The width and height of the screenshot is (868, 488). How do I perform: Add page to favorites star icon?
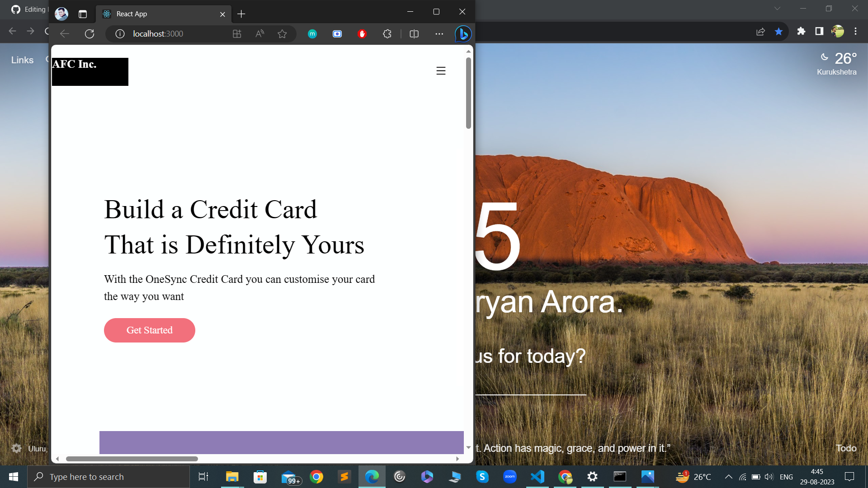282,34
